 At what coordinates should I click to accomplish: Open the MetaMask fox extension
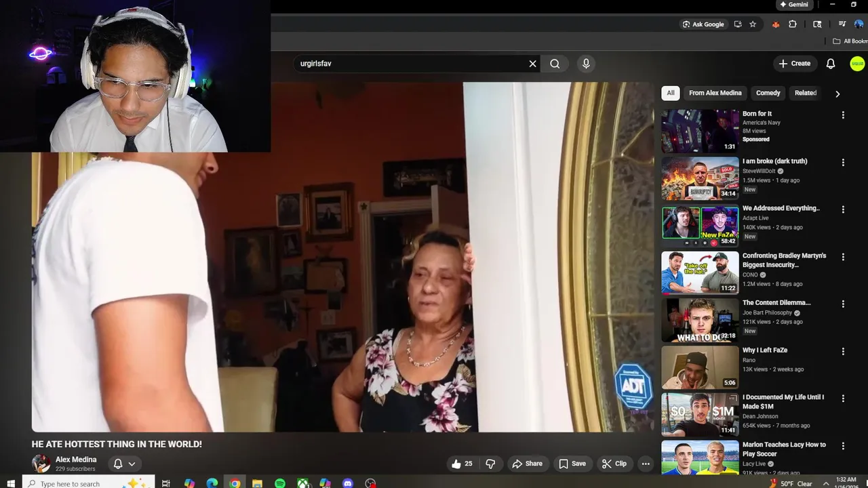coord(776,24)
